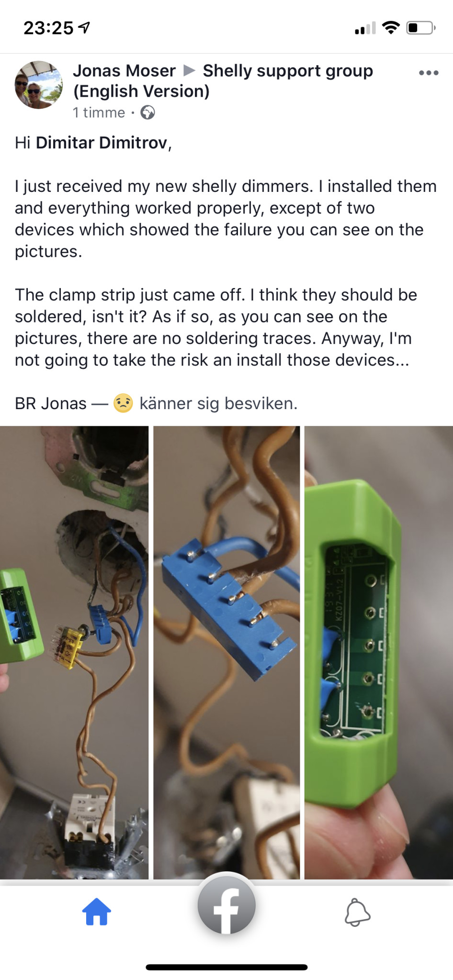Tap the disappointed emoji feeling icon

point(123,403)
